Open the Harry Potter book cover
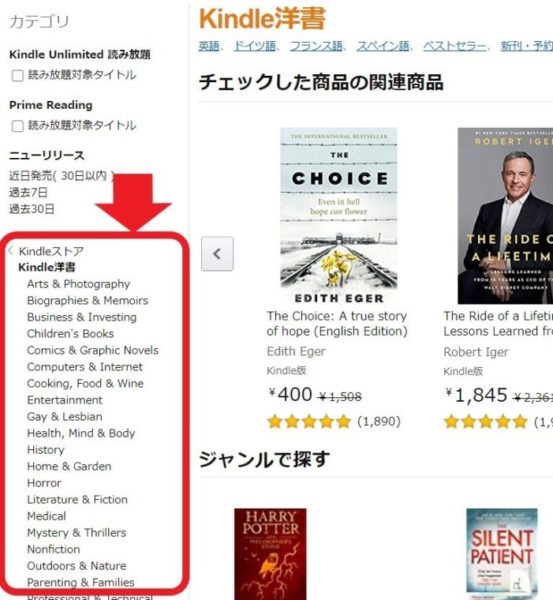Image resolution: width=553 pixels, height=600 pixels. (x=270, y=554)
